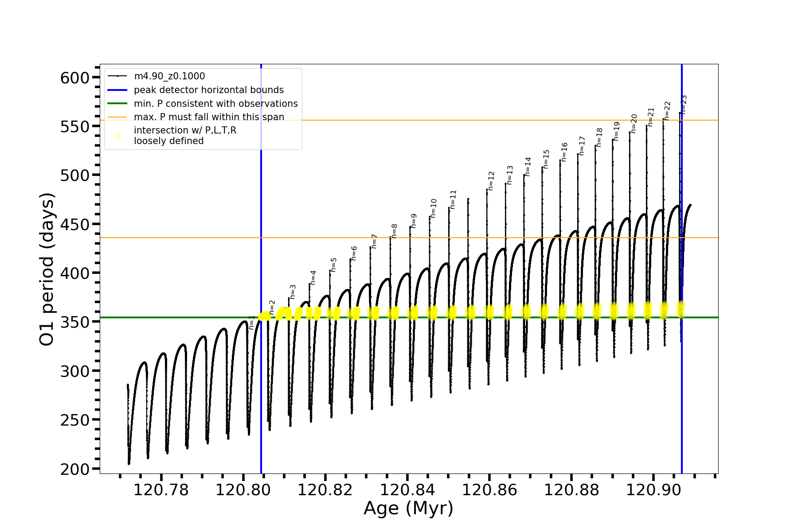Click the 120.84 tick label on the x-axis
Image resolution: width=798 pixels, height=532 pixels.
tap(407, 490)
